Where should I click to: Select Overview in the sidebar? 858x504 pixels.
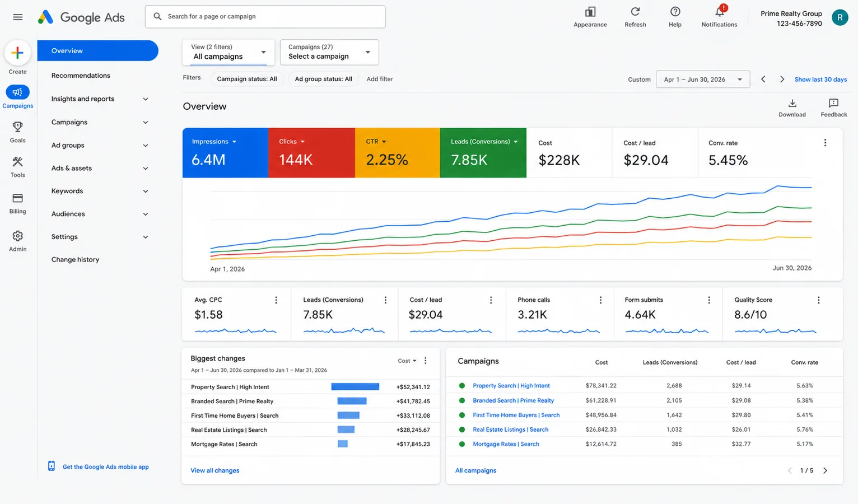tap(98, 51)
